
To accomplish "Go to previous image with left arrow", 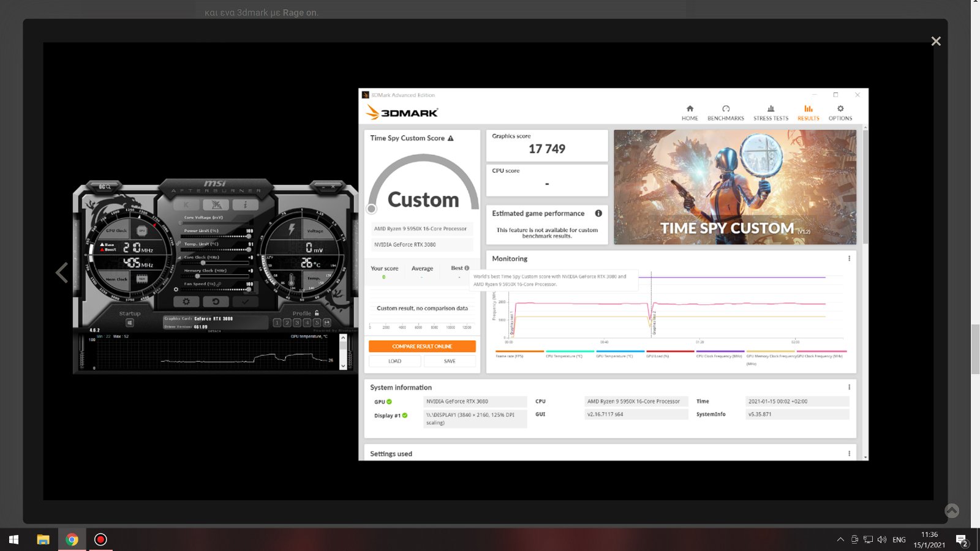I will tap(62, 272).
